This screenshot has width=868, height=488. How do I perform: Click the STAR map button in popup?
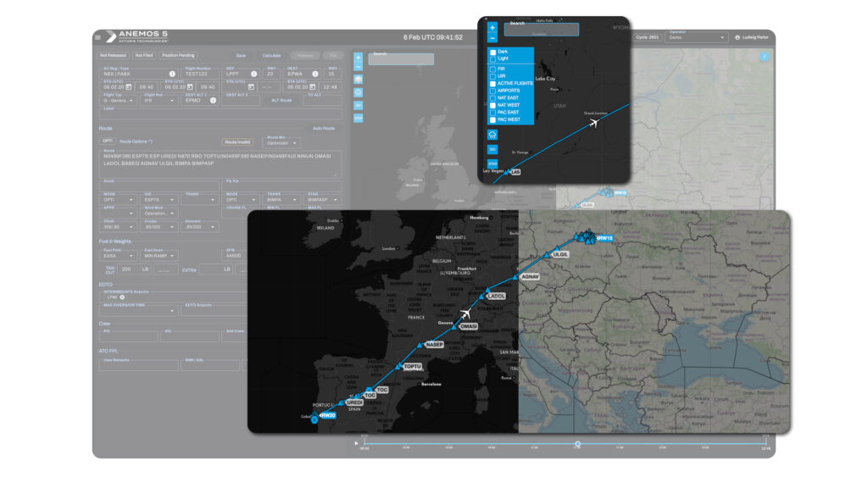[x=493, y=163]
